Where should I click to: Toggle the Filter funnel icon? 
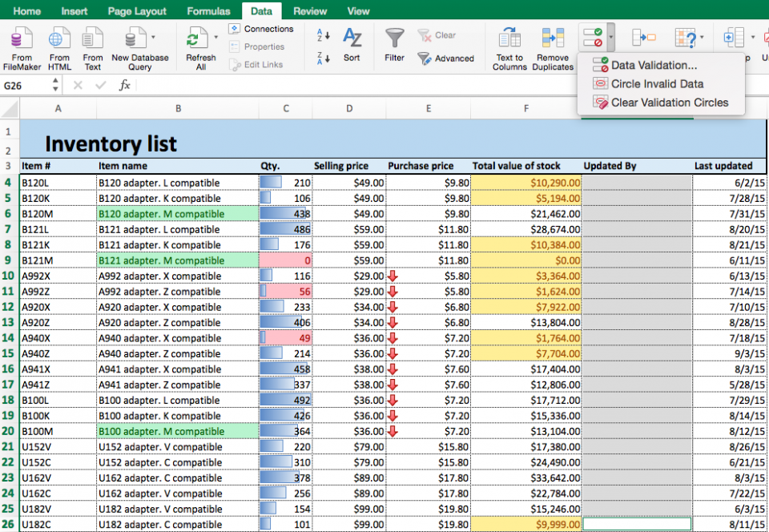pos(394,39)
